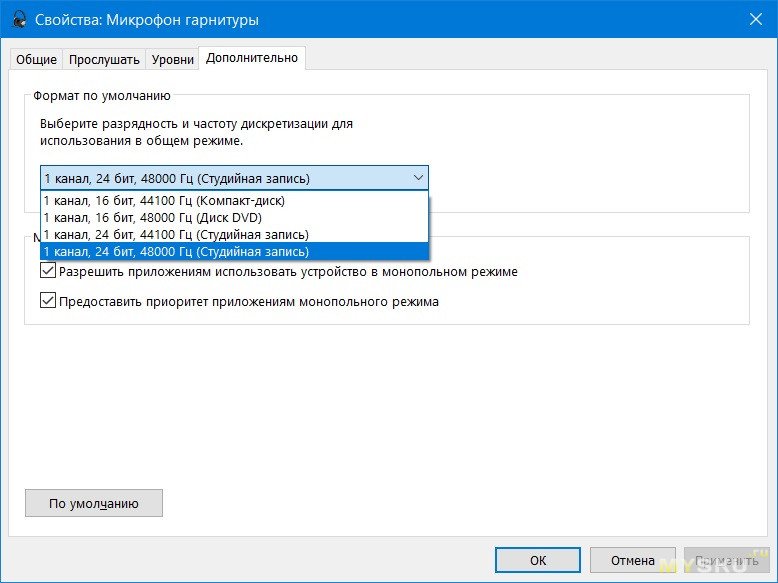Collapse the format list using the chevron arrow

(418, 178)
